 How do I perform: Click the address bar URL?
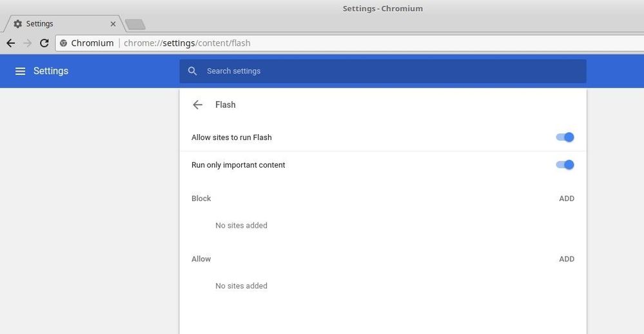(x=187, y=43)
